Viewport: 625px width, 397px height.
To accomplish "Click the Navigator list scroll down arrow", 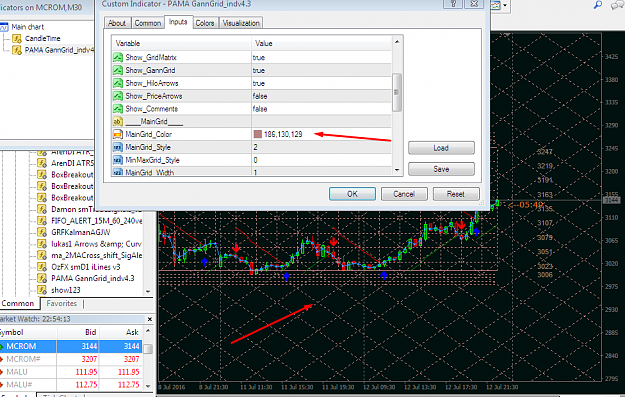I will click(148, 291).
